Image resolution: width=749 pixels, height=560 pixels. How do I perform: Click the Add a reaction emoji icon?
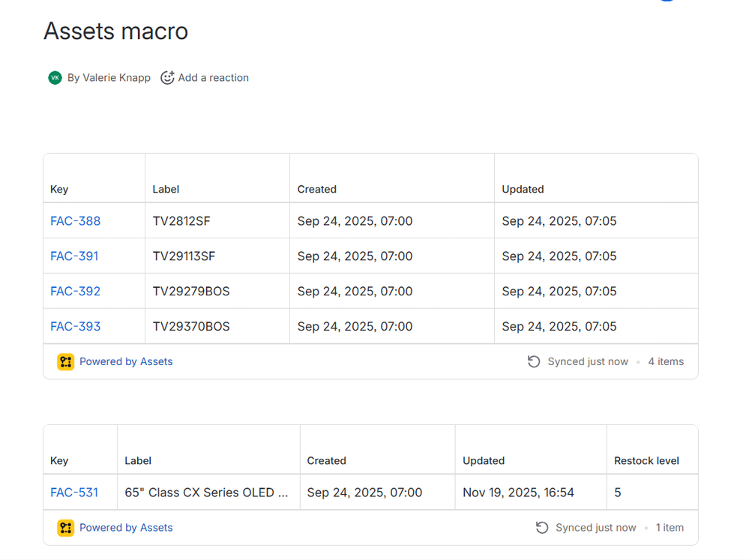pyautogui.click(x=167, y=78)
